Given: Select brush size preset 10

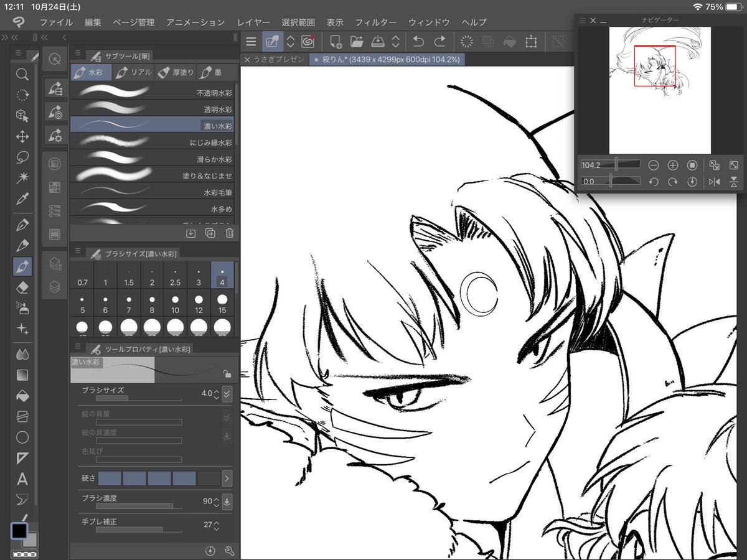Looking at the screenshot, I should click(176, 304).
